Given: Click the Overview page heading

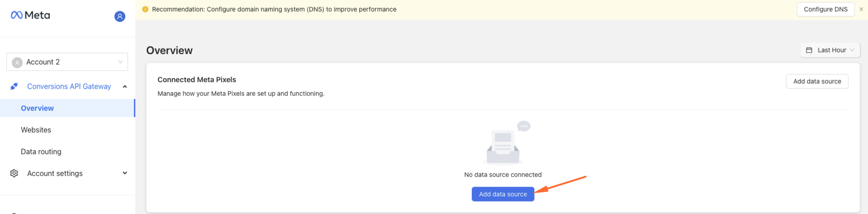Looking at the screenshot, I should [169, 51].
